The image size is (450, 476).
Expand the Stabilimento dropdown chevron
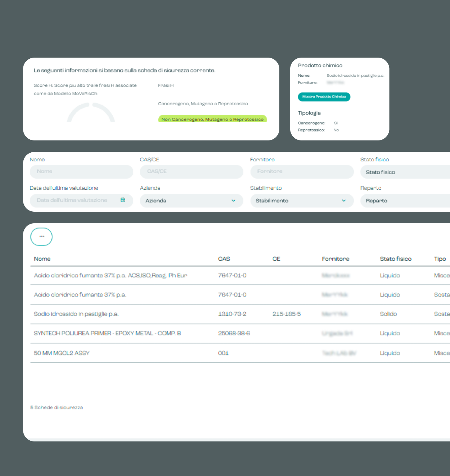[x=343, y=201]
